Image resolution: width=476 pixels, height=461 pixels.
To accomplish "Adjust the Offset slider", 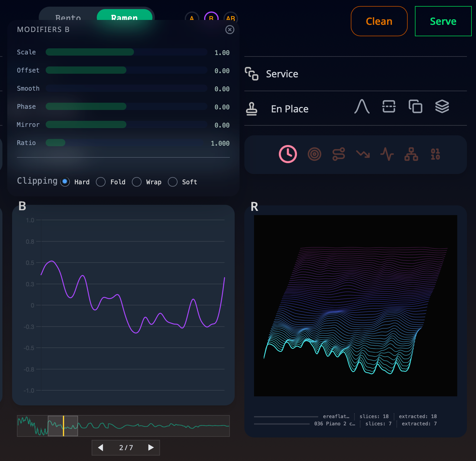I will click(x=126, y=70).
